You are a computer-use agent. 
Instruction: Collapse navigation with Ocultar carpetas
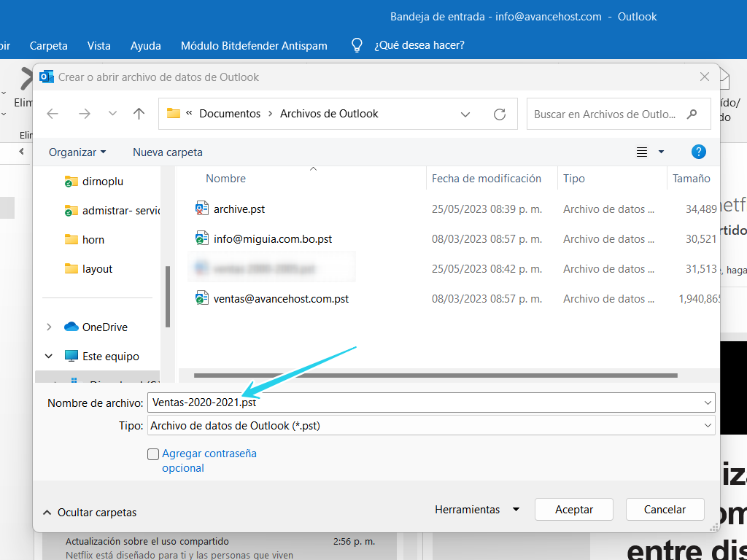coord(89,513)
